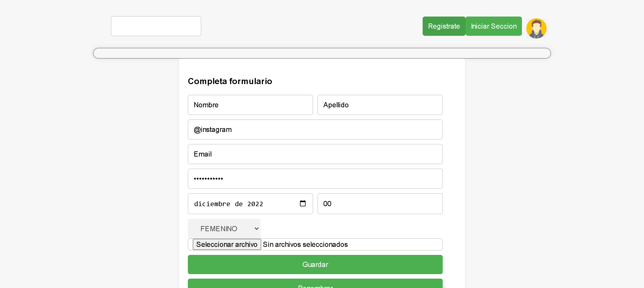
Task: Select the Completa formulario heading
Action: click(x=230, y=81)
